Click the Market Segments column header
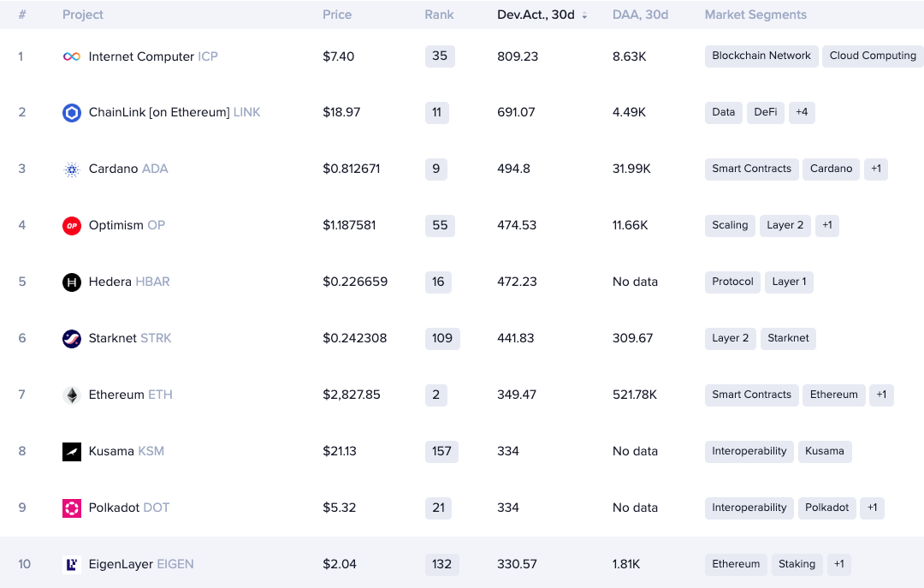 755,15
